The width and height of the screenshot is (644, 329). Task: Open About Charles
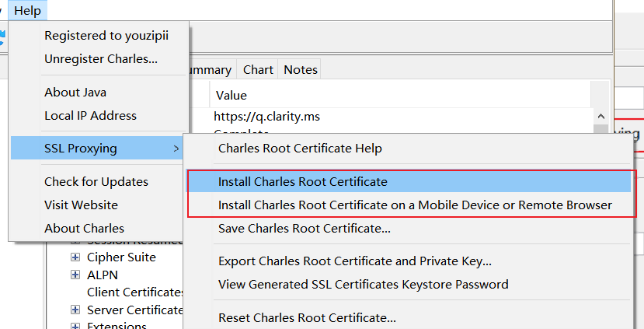tap(84, 229)
